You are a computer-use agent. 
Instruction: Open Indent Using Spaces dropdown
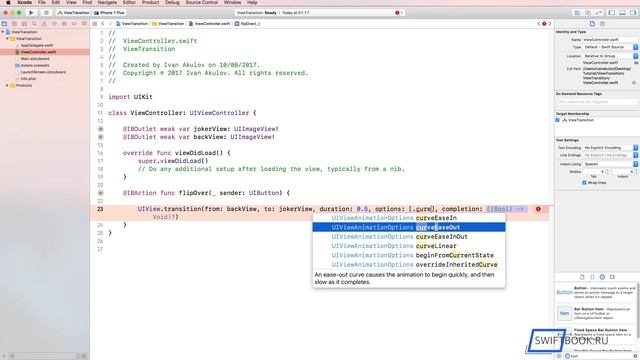(x=610, y=164)
